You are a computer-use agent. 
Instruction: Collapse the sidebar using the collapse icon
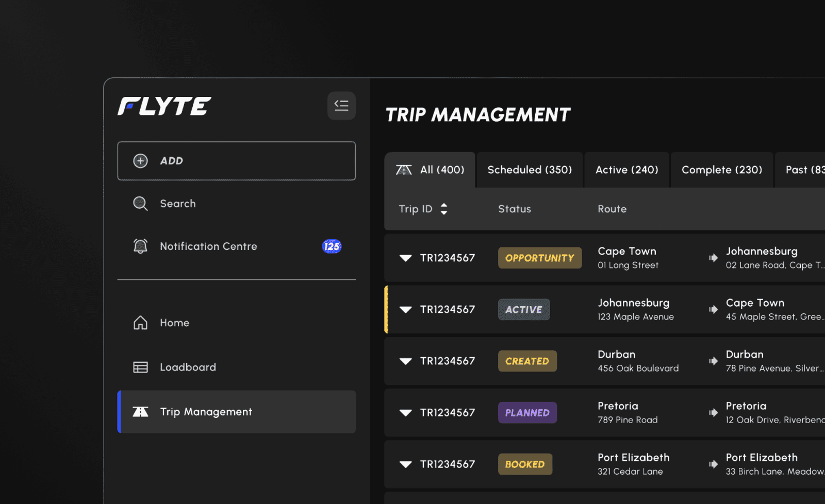[x=341, y=106]
